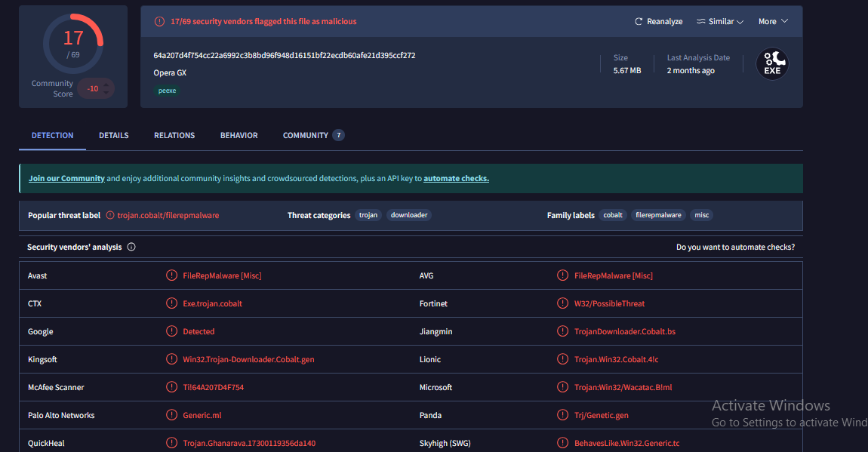This screenshot has height=452, width=868.
Task: Expand the Similar dropdown
Action: point(720,22)
